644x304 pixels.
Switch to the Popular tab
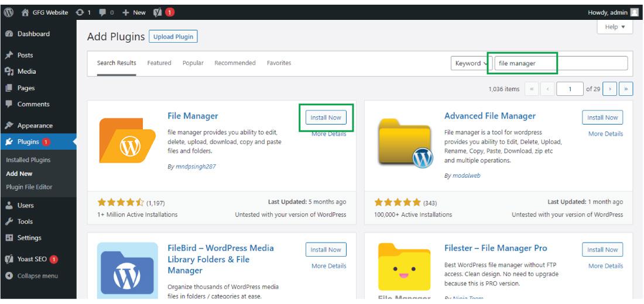tap(193, 63)
